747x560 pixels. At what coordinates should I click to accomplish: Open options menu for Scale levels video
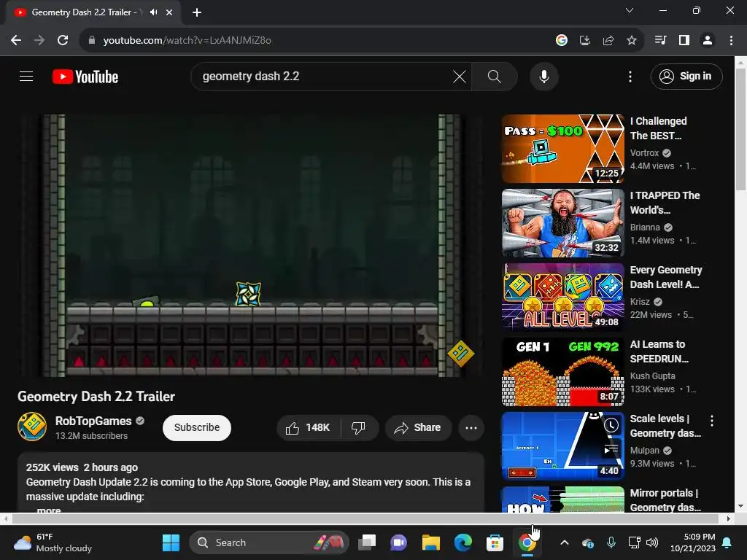click(x=712, y=421)
